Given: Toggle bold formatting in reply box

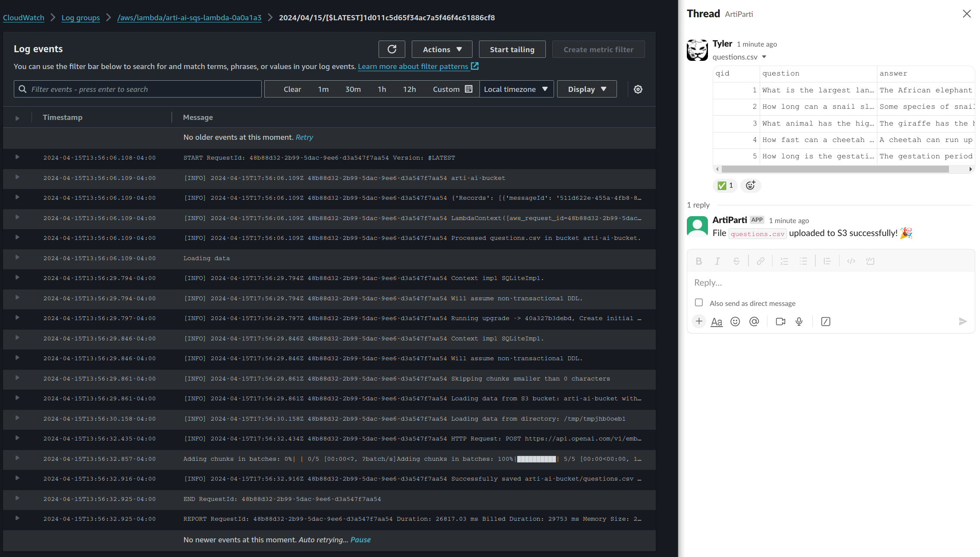Looking at the screenshot, I should click(x=699, y=261).
